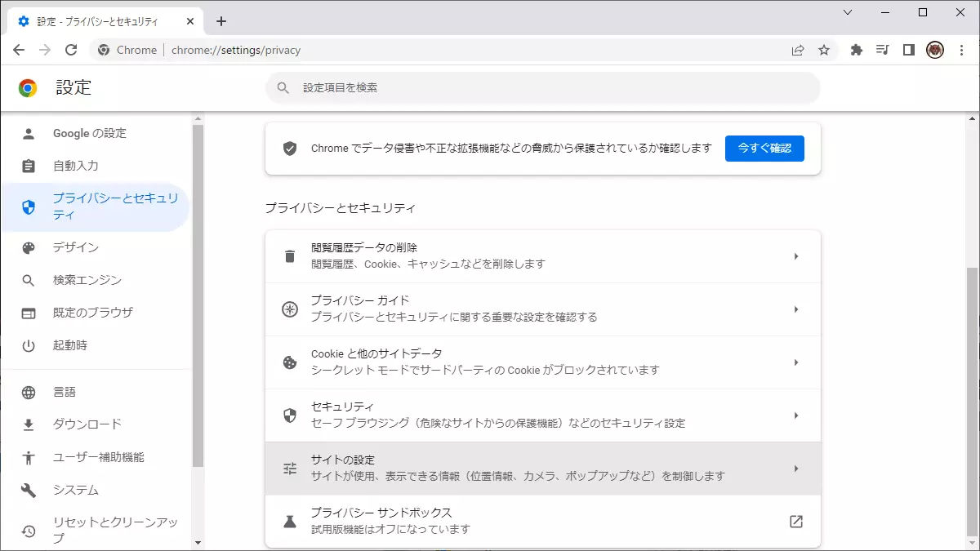Viewport: 980px width, 551px height.
Task: Click the reload page icon
Action: tap(71, 50)
